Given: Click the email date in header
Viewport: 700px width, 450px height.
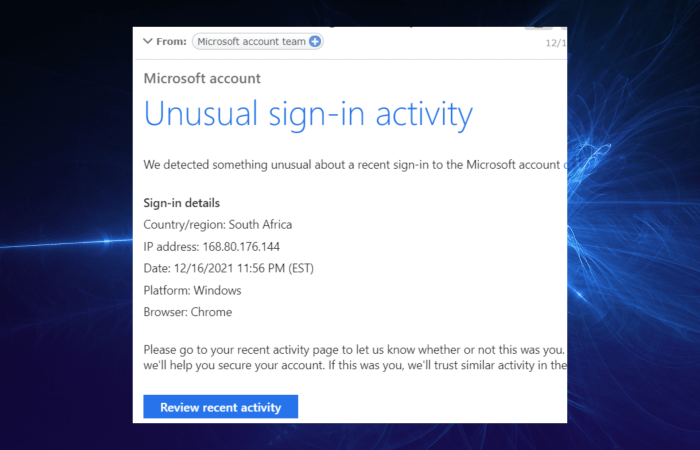Looking at the screenshot, I should pyautogui.click(x=556, y=43).
